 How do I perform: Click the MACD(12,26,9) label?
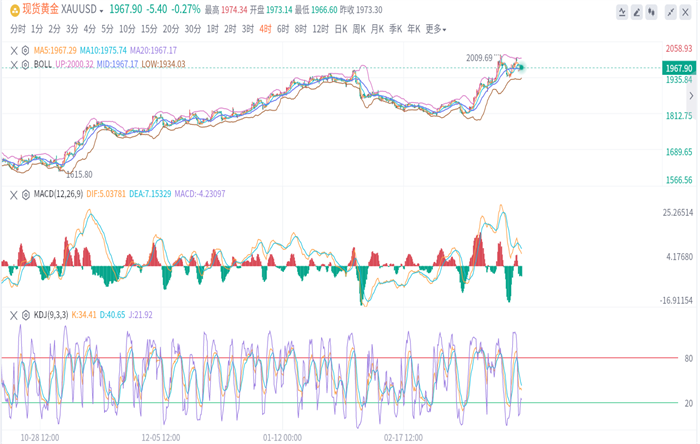coord(58,194)
